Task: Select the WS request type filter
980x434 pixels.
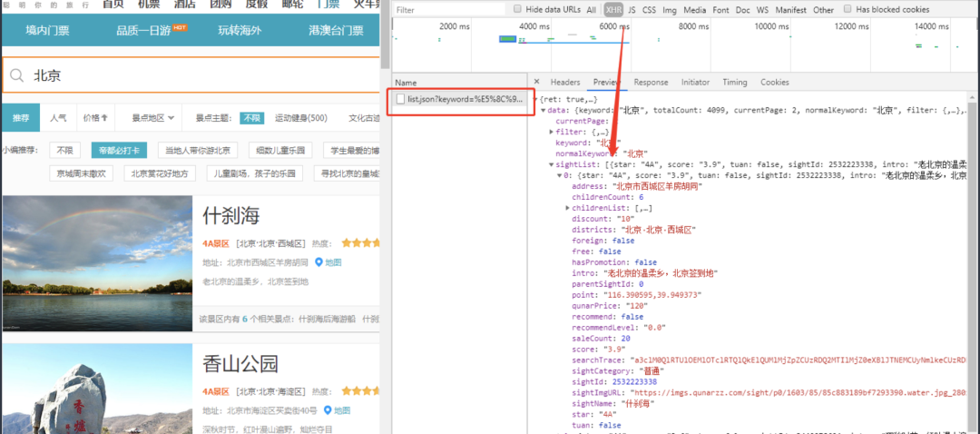Action: tap(762, 10)
